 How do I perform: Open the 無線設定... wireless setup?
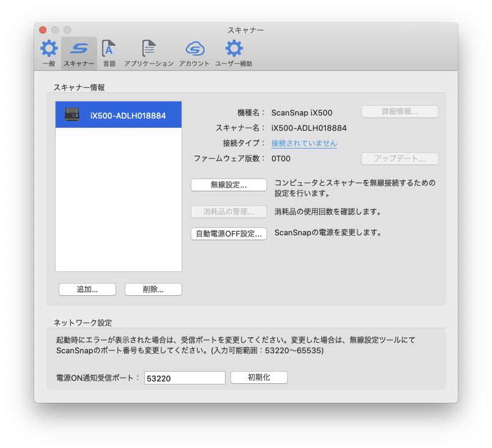[229, 185]
